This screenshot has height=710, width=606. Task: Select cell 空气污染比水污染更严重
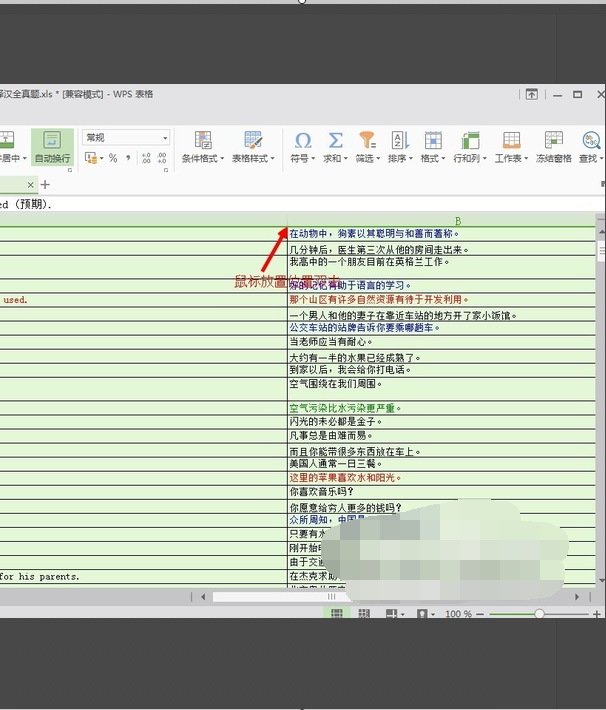point(442,408)
